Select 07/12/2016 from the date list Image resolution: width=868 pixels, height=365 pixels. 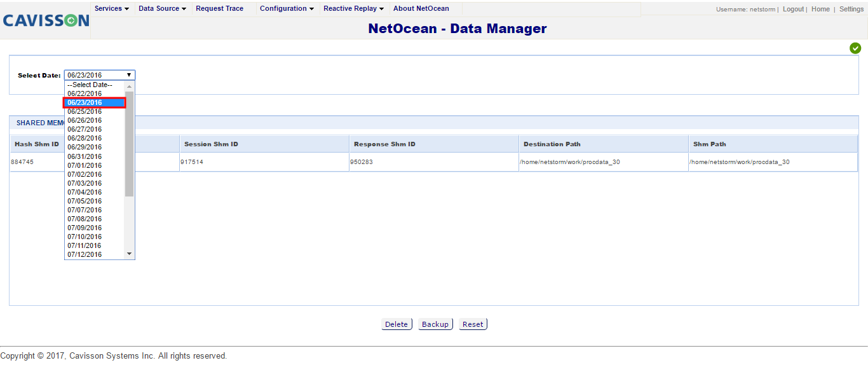point(95,254)
